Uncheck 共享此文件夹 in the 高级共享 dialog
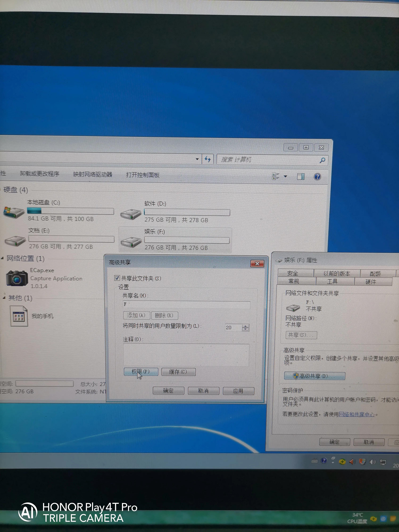 tap(118, 278)
